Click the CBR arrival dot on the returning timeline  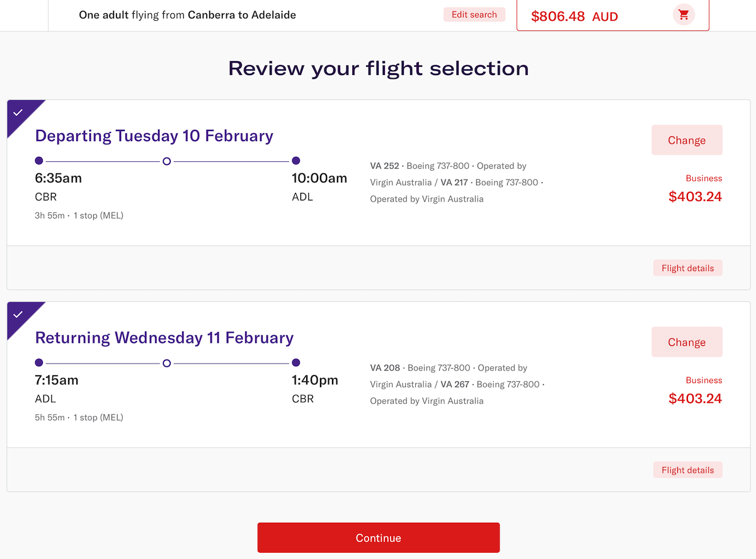coord(295,362)
